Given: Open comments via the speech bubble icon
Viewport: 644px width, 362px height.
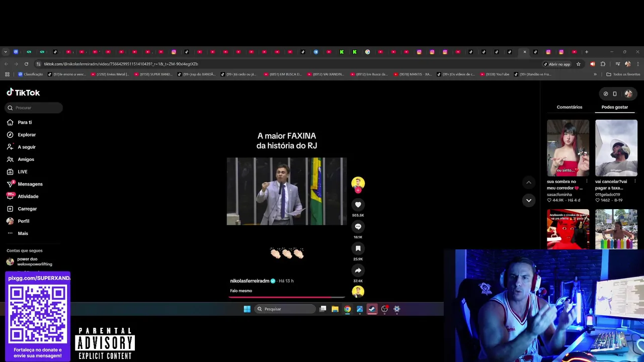Looking at the screenshot, I should pyautogui.click(x=358, y=227).
